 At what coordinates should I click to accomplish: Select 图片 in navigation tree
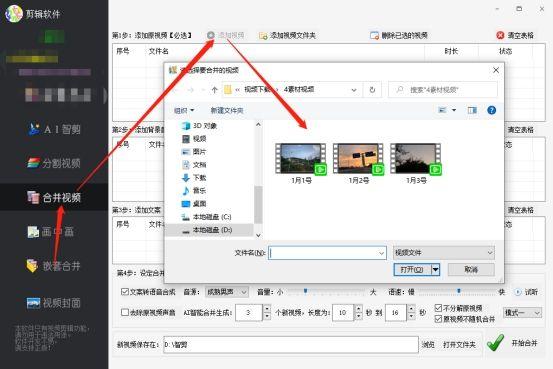[194, 152]
